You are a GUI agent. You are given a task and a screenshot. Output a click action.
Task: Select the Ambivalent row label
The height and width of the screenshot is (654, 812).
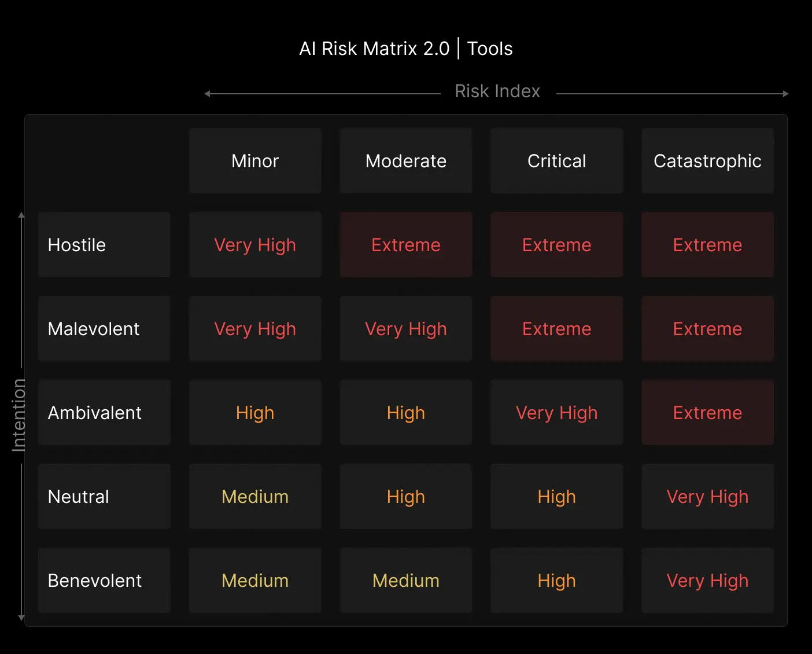104,413
